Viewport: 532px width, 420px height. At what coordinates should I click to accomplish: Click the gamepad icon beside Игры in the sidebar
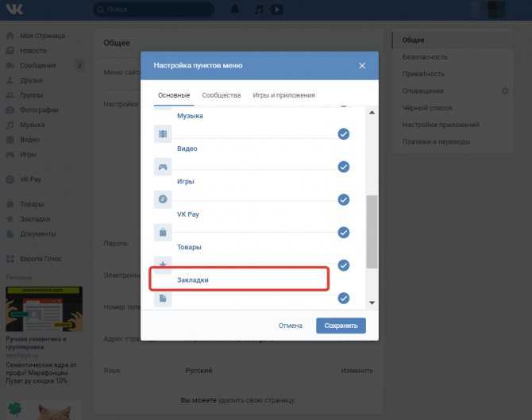tap(10, 155)
